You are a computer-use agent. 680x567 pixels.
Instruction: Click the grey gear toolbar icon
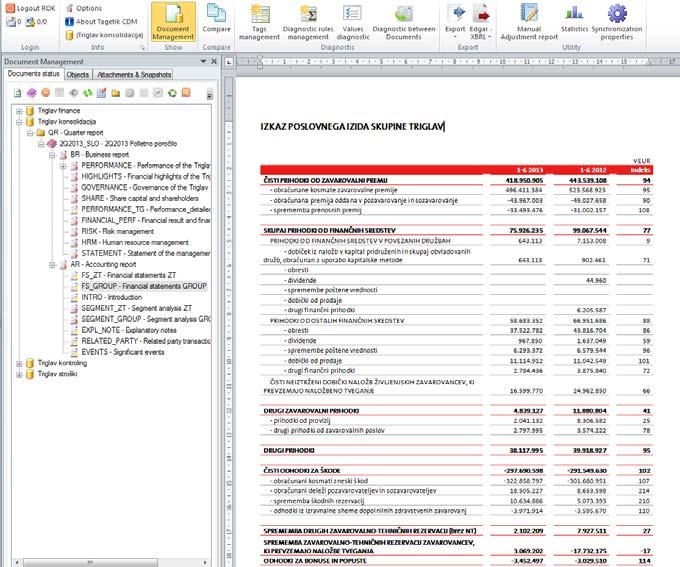click(x=74, y=93)
